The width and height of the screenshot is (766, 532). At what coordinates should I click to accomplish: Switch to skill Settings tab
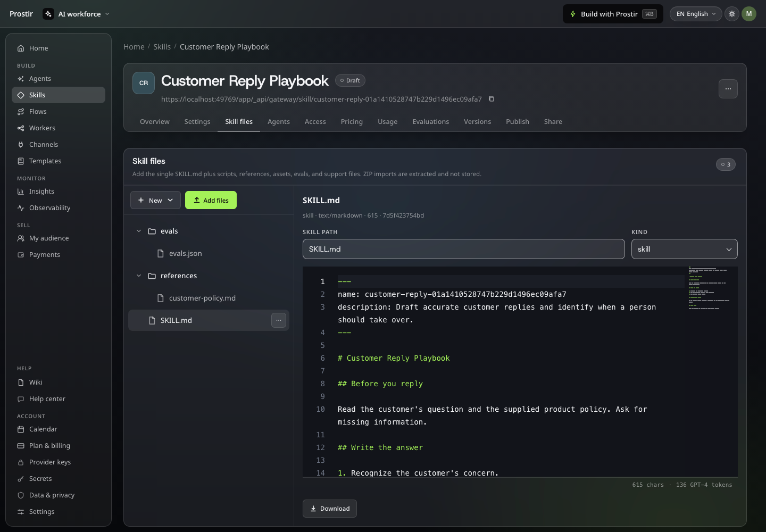coord(197,121)
